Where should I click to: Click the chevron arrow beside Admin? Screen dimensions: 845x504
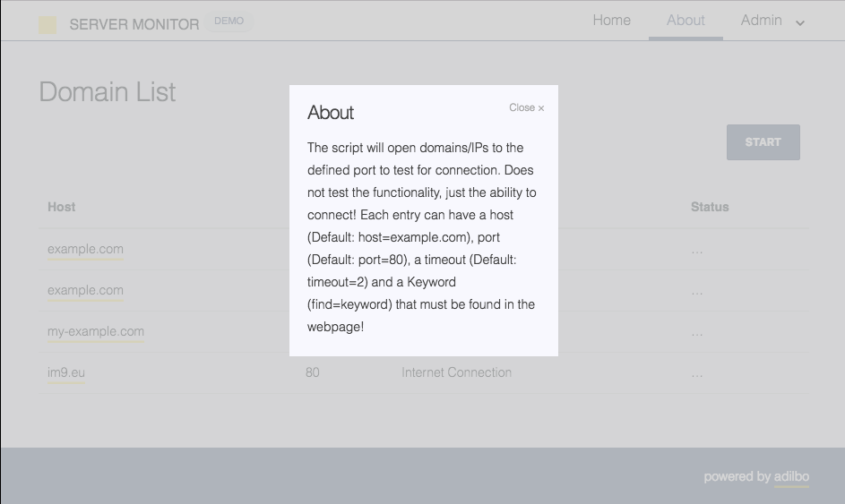coord(800,23)
